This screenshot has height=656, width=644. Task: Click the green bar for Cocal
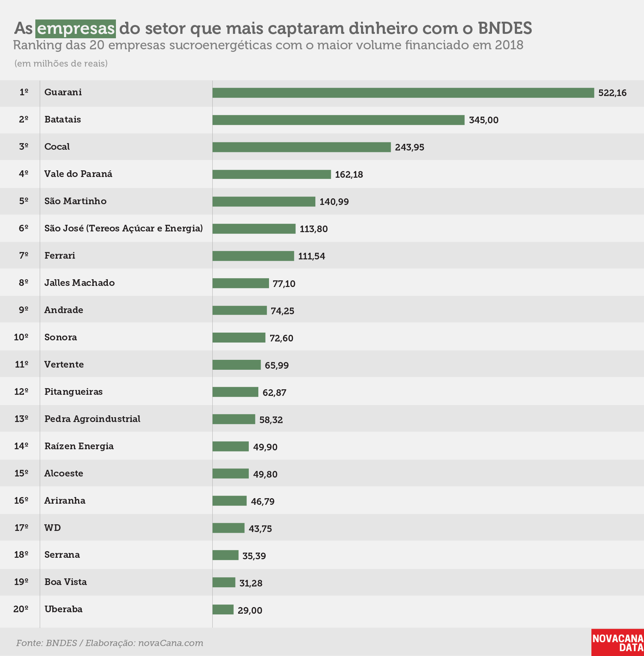click(302, 147)
